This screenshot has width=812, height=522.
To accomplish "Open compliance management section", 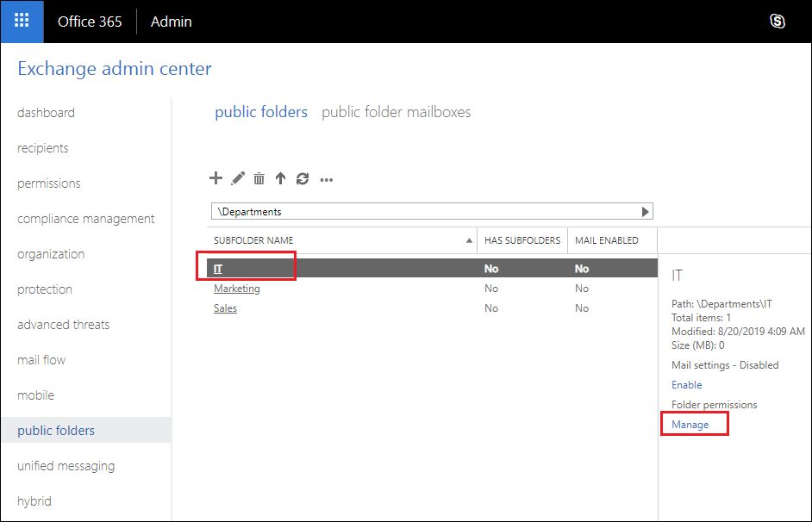I will pyautogui.click(x=85, y=219).
